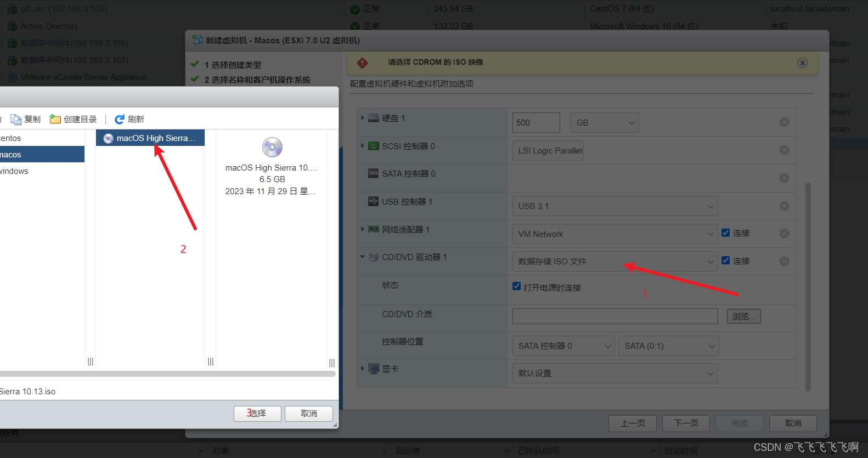Click Next page (下一页) wizard button

click(686, 423)
